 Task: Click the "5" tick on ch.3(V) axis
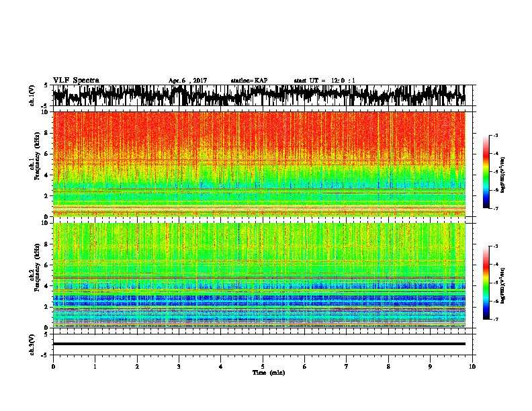point(46,334)
